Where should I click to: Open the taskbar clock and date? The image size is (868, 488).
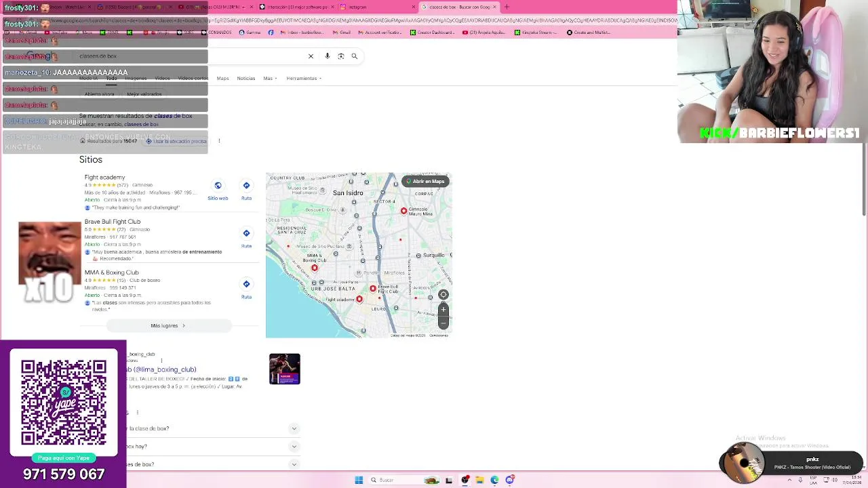pyautogui.click(x=852, y=480)
